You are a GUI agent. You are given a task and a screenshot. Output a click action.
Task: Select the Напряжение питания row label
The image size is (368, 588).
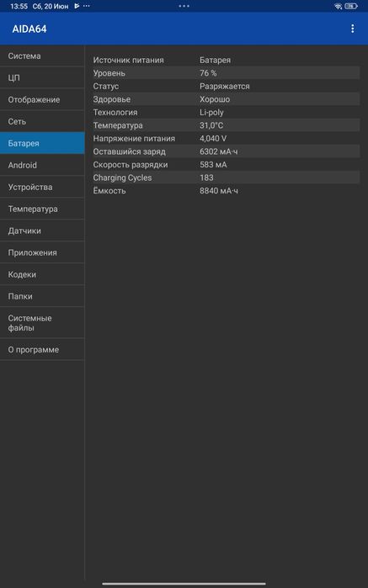pyautogui.click(x=134, y=139)
